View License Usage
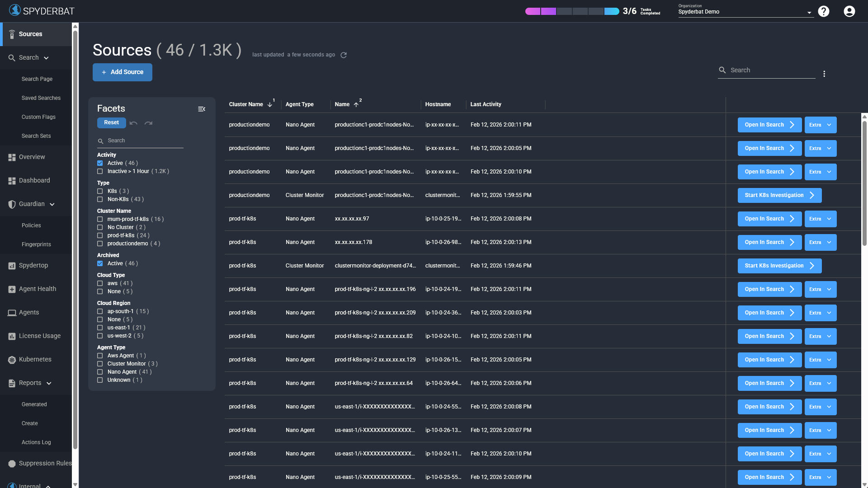 coord(39,336)
